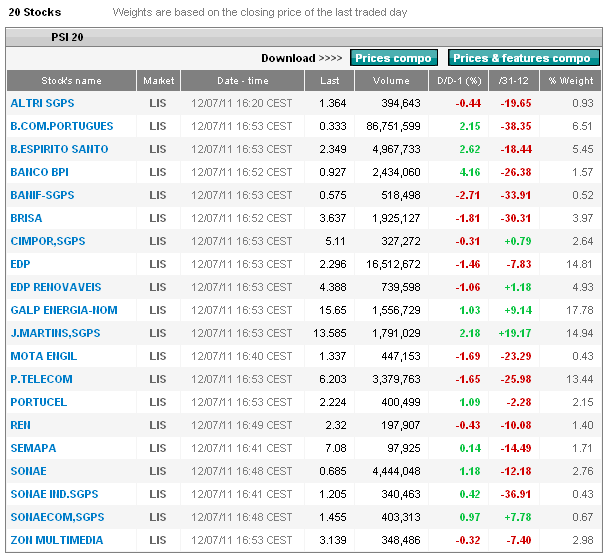Screen dimensions: 613x557
Task: Open the REN stock link
Action: click(20, 425)
